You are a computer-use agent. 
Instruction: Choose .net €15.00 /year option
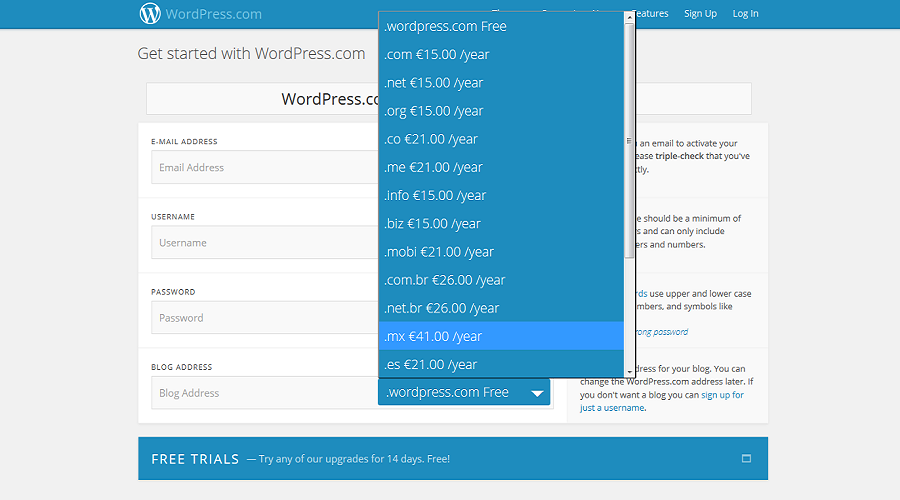[501, 83]
